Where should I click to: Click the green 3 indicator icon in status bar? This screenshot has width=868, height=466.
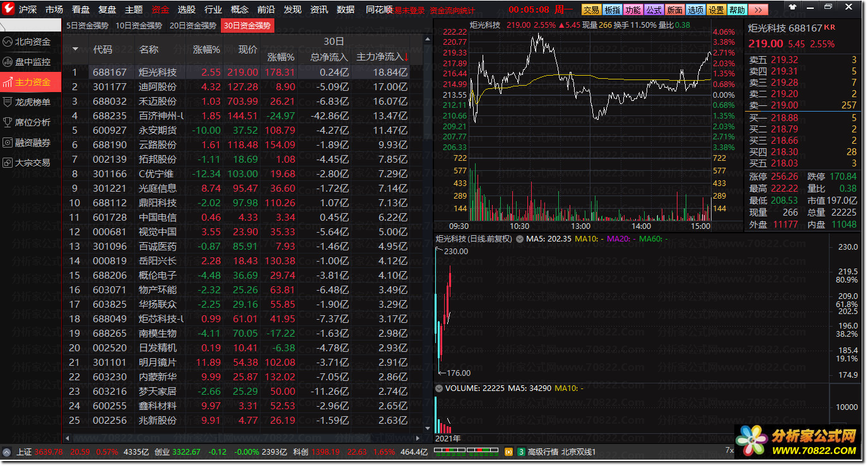pos(521,452)
